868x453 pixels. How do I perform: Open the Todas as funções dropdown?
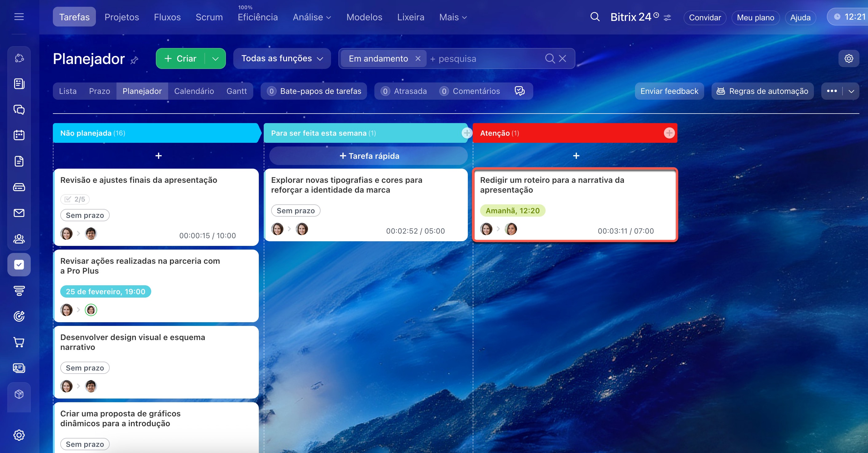pos(282,58)
